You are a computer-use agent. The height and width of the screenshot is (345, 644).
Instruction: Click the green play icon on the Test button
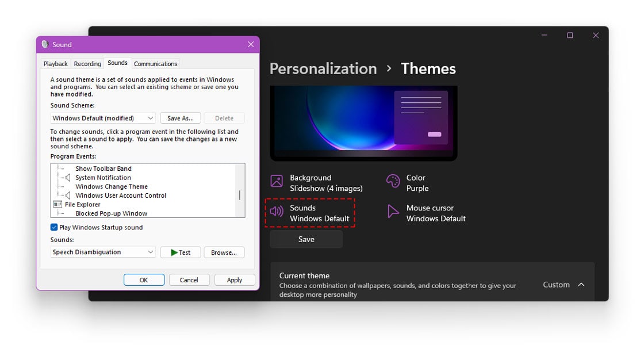click(174, 252)
